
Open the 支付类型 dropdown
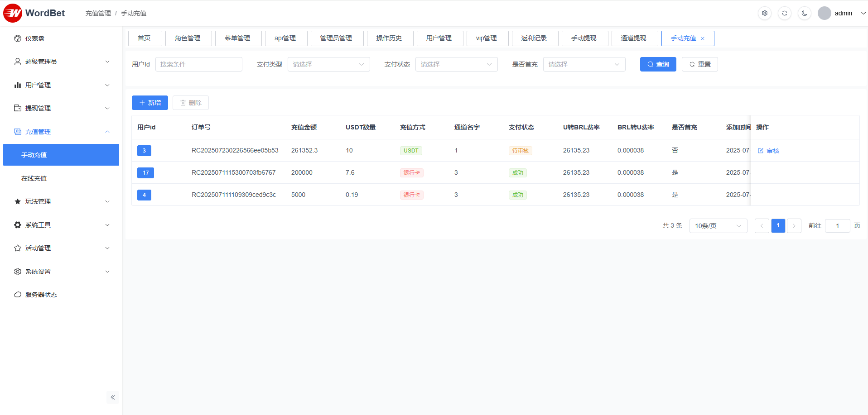328,64
